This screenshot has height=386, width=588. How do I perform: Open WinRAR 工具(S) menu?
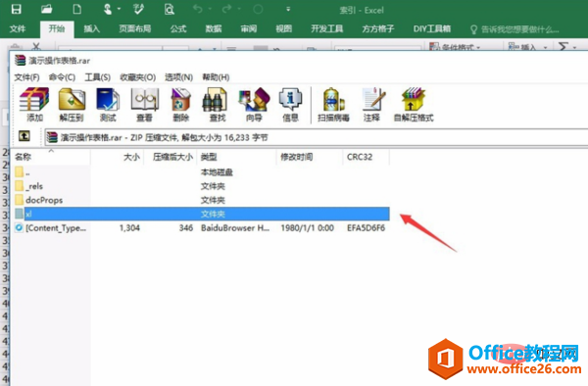click(x=97, y=77)
